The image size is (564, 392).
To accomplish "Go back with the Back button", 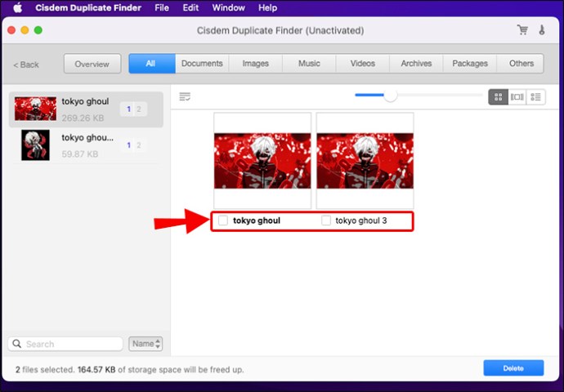I will [26, 65].
